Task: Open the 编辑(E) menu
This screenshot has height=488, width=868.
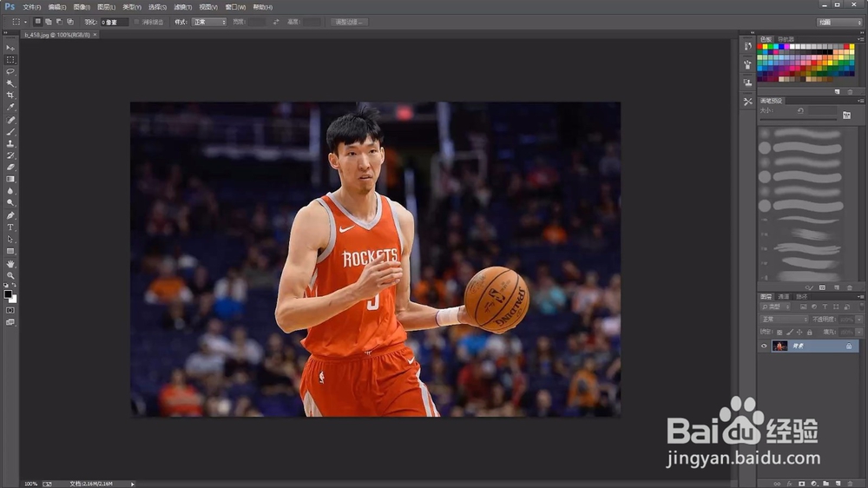Action: [x=57, y=7]
